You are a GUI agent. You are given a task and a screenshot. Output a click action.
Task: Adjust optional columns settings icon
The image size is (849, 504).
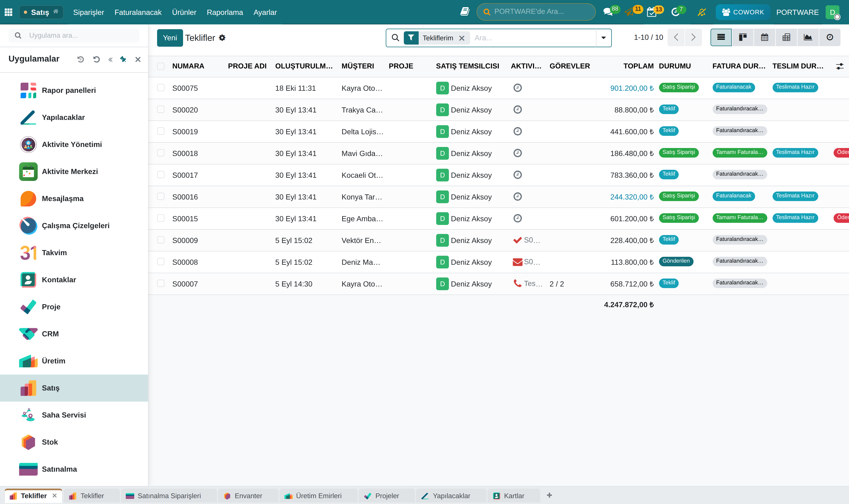pos(839,66)
